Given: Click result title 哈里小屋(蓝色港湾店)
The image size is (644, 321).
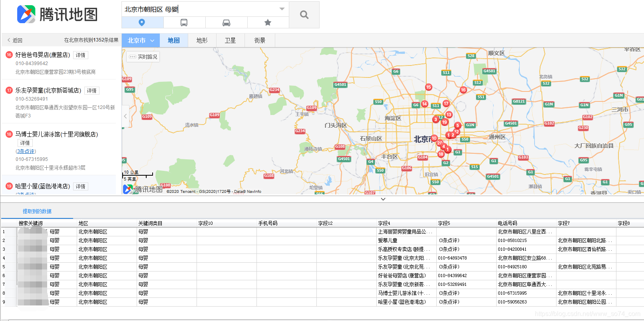Looking at the screenshot, I should 43,186.
